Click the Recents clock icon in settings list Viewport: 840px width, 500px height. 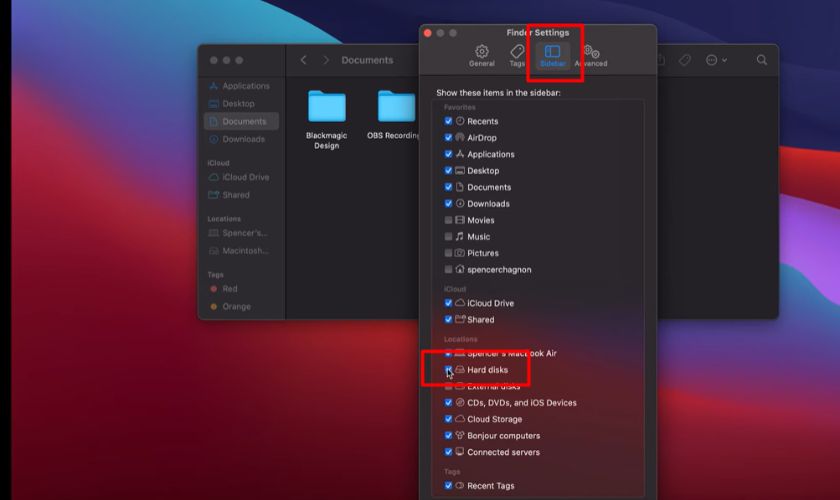click(460, 121)
